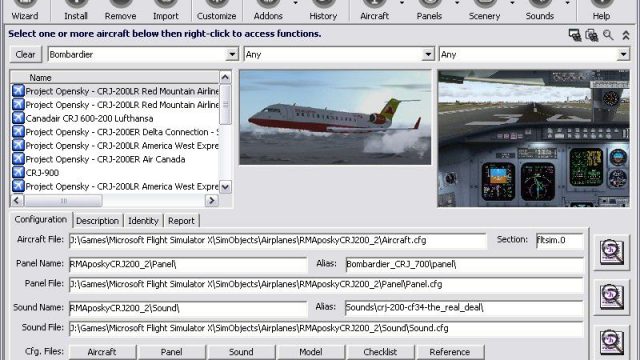
Task: Click the small search magnifier icon
Action: tap(608, 35)
